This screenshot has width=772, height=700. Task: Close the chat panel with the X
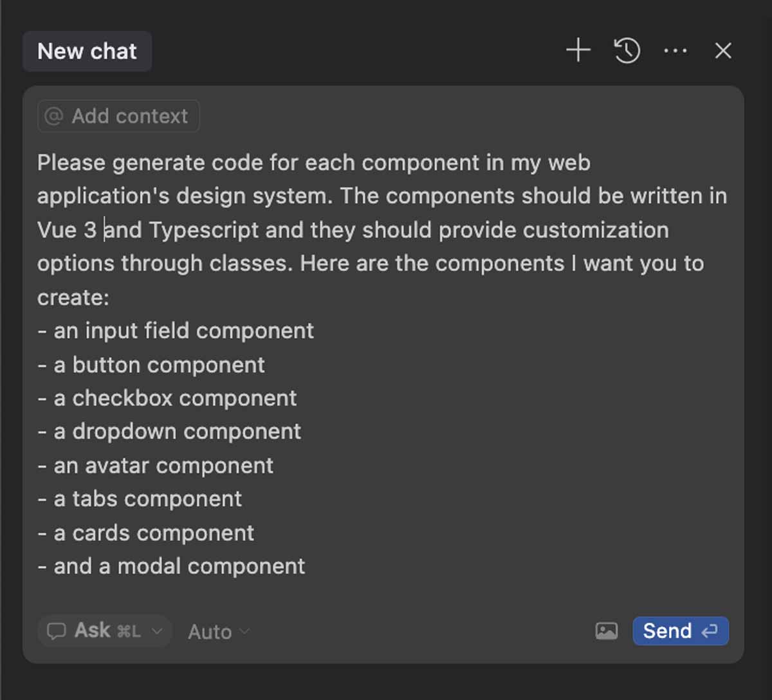pos(723,51)
